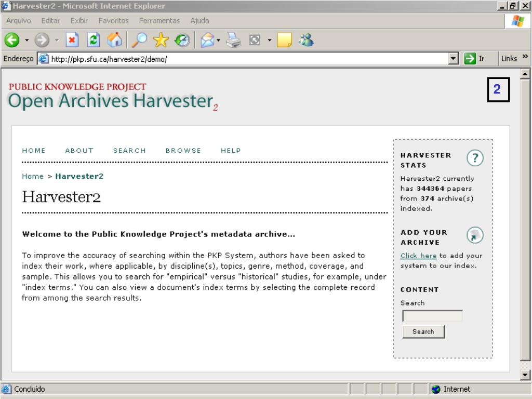This screenshot has height=399, width=532.
Task: Click the Internet zone globe icon
Action: 436,389
